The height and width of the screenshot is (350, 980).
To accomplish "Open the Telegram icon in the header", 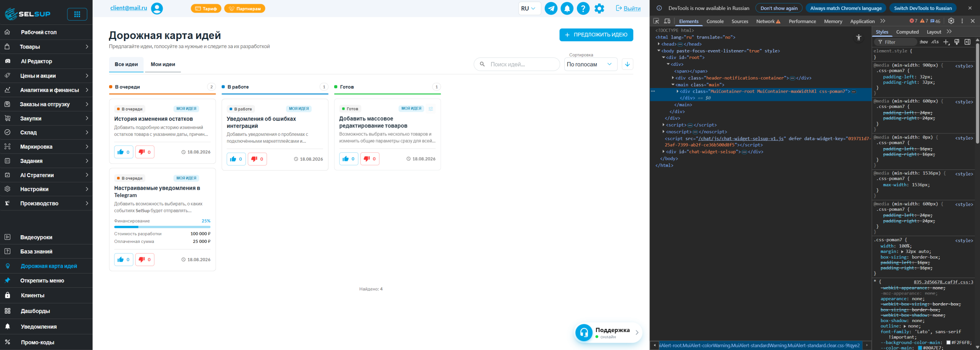I will 551,8.
